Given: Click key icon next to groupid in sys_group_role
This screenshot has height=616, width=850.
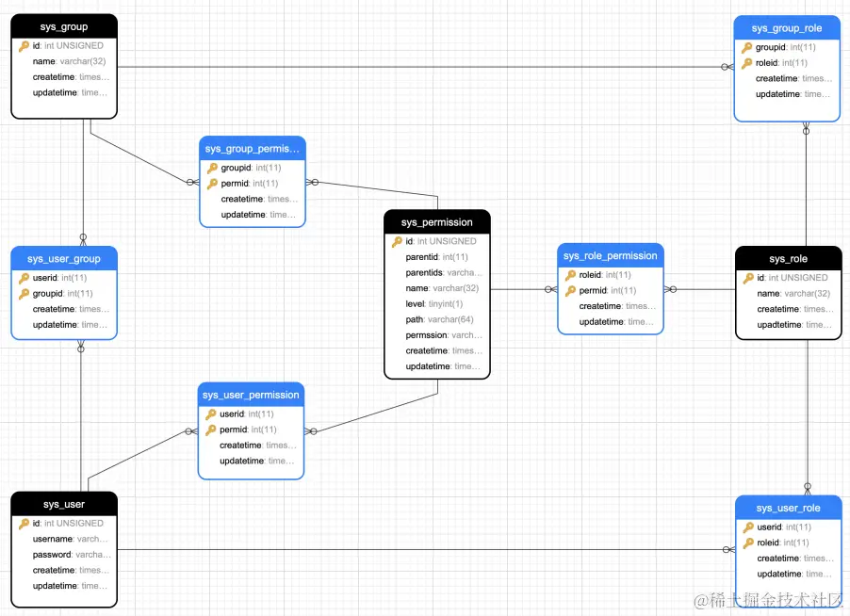Looking at the screenshot, I should (747, 48).
